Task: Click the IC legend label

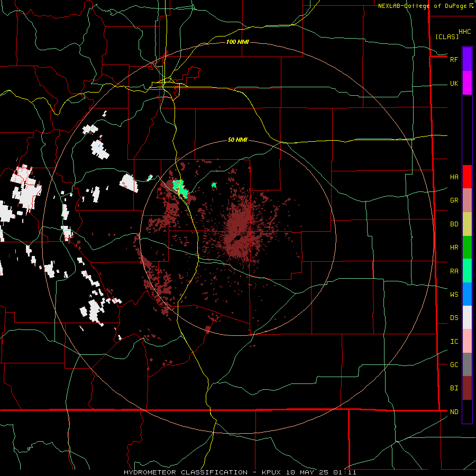Action: click(454, 342)
